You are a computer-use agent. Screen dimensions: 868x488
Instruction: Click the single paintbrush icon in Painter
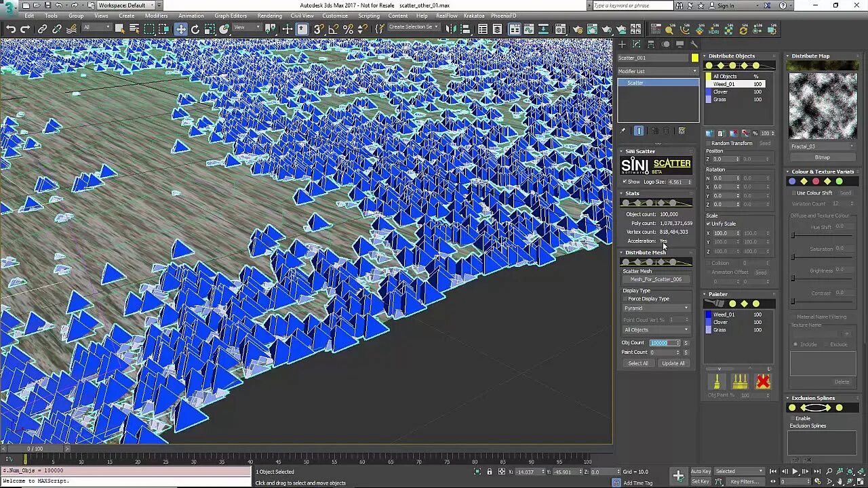click(717, 382)
